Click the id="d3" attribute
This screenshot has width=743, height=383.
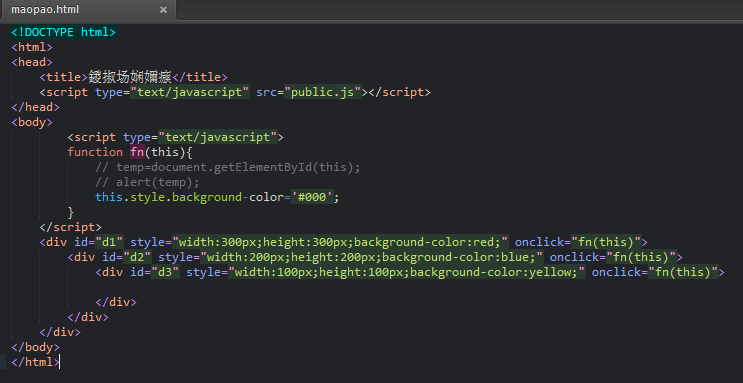154,272
